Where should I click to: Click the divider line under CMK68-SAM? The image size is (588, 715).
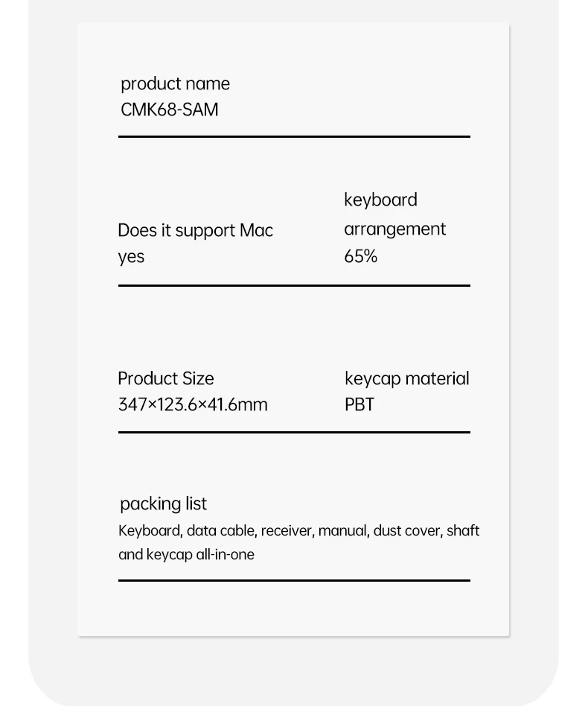pyautogui.click(x=294, y=136)
